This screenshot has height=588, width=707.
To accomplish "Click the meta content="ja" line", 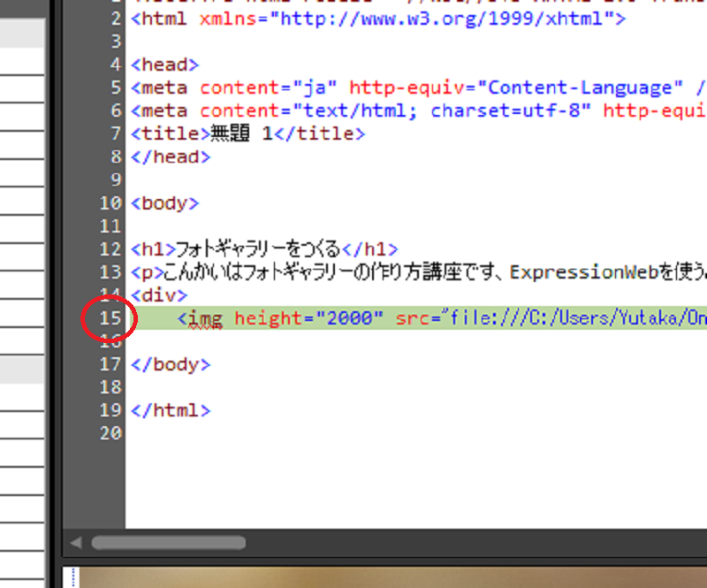I will [x=418, y=88].
